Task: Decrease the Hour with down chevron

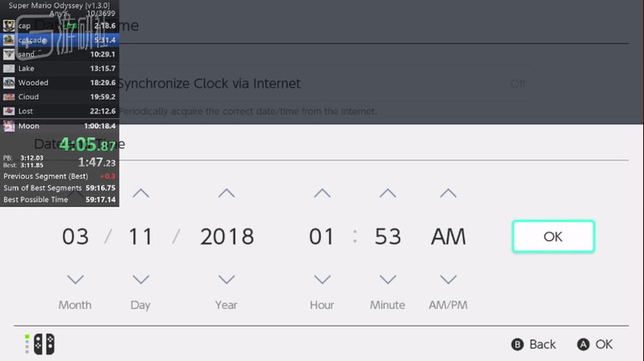Action: pyautogui.click(x=322, y=280)
